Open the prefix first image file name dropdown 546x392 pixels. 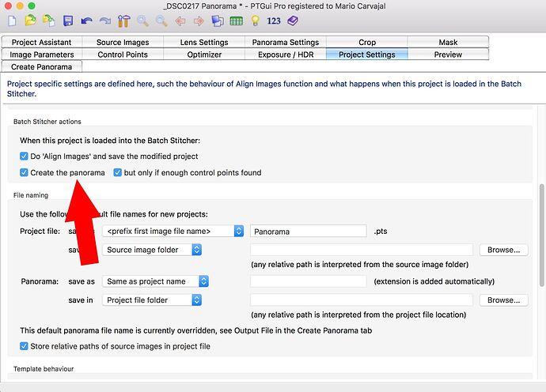coord(173,231)
